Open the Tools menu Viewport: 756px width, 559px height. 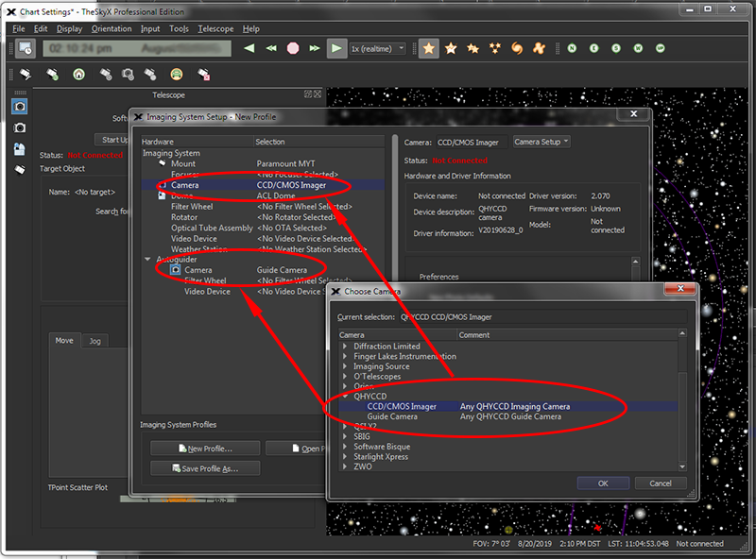point(179,29)
